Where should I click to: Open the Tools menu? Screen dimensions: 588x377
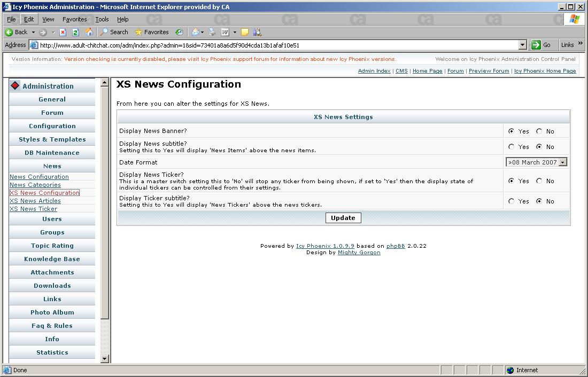[102, 19]
